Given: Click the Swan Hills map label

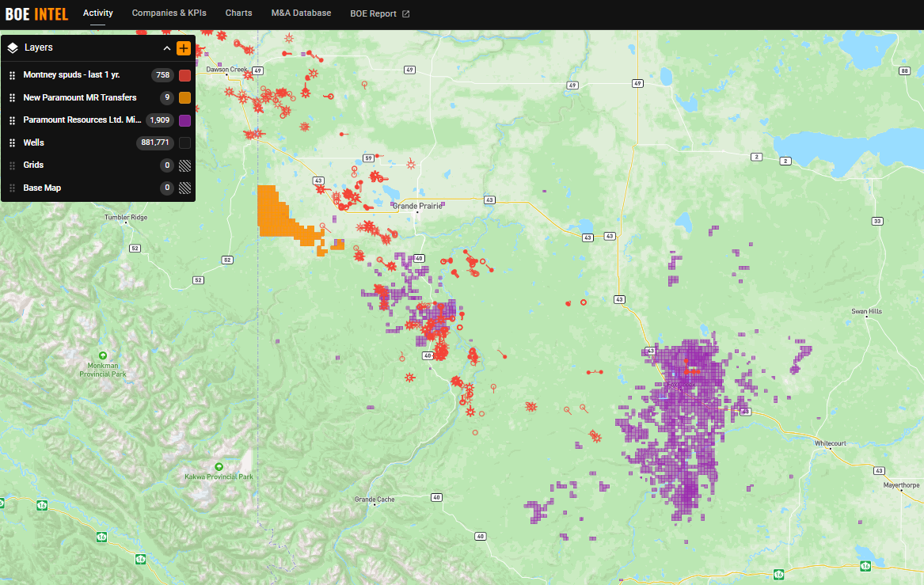Looking at the screenshot, I should pyautogui.click(x=867, y=312).
